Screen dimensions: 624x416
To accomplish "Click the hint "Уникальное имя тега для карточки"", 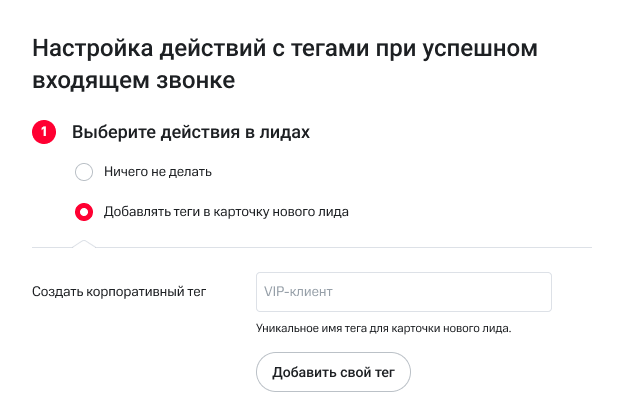I will pos(384,327).
